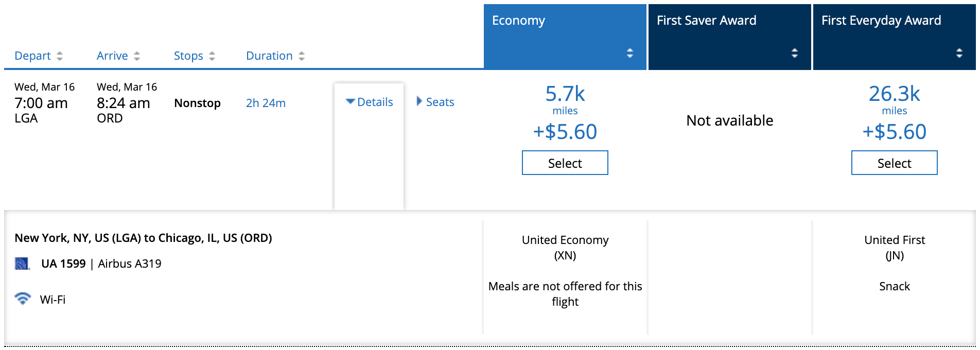Expand the Seats view
Viewport: 980px width, 350px height.
(440, 102)
